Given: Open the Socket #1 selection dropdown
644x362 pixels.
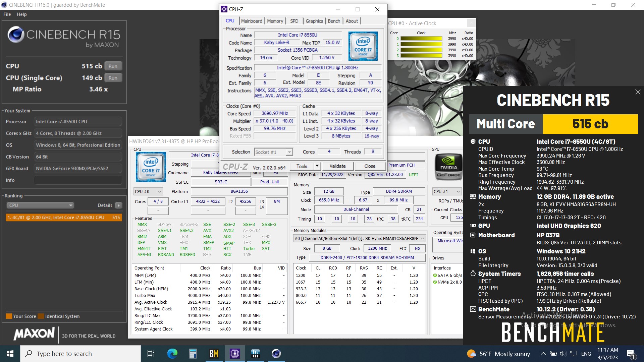Looking at the screenshot, I should 274,152.
